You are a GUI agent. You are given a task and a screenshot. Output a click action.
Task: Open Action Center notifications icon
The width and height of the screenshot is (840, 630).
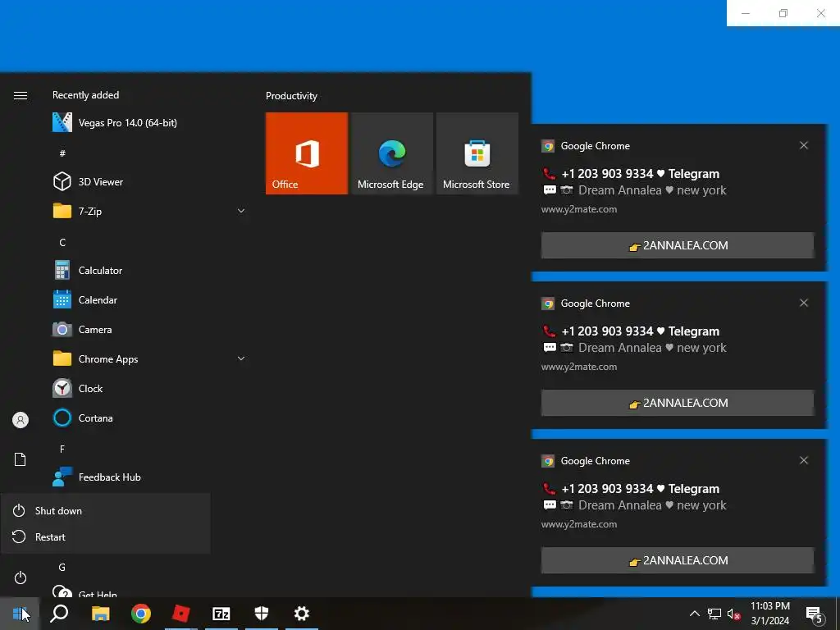(x=815, y=614)
